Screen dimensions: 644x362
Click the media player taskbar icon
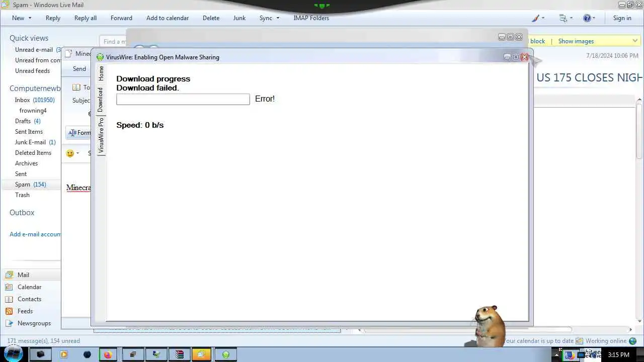(x=63, y=354)
